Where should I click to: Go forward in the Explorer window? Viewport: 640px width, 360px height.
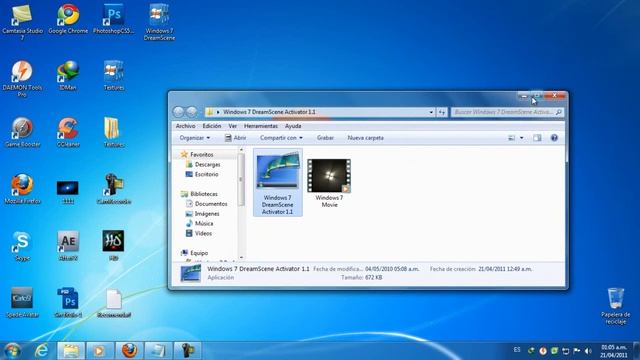192,112
